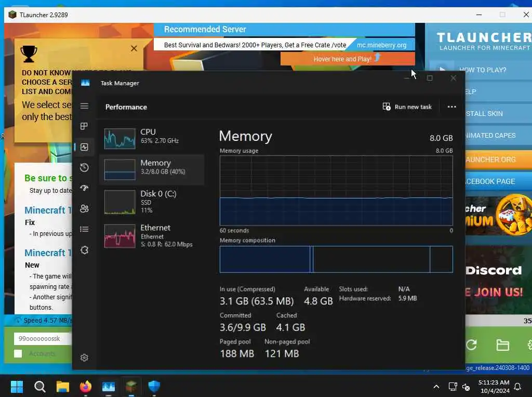The image size is (532, 397).
Task: Click Hover here and Play banner
Action: (348, 59)
